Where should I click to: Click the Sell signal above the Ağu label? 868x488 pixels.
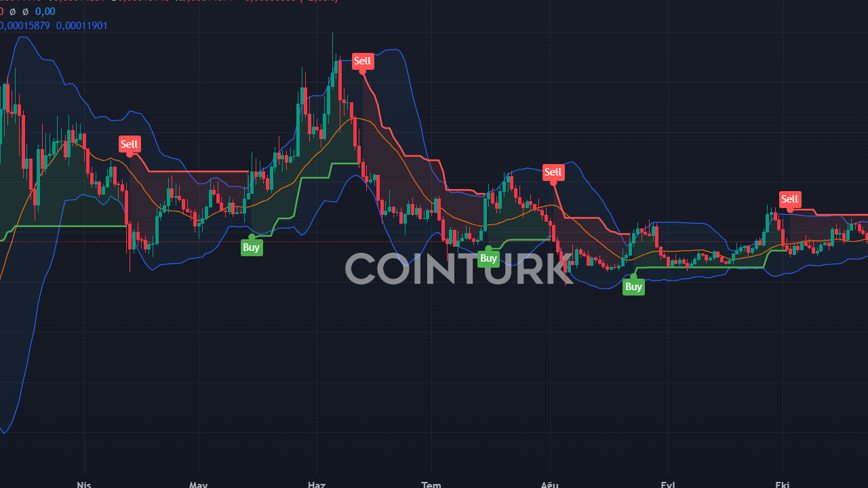tap(553, 172)
